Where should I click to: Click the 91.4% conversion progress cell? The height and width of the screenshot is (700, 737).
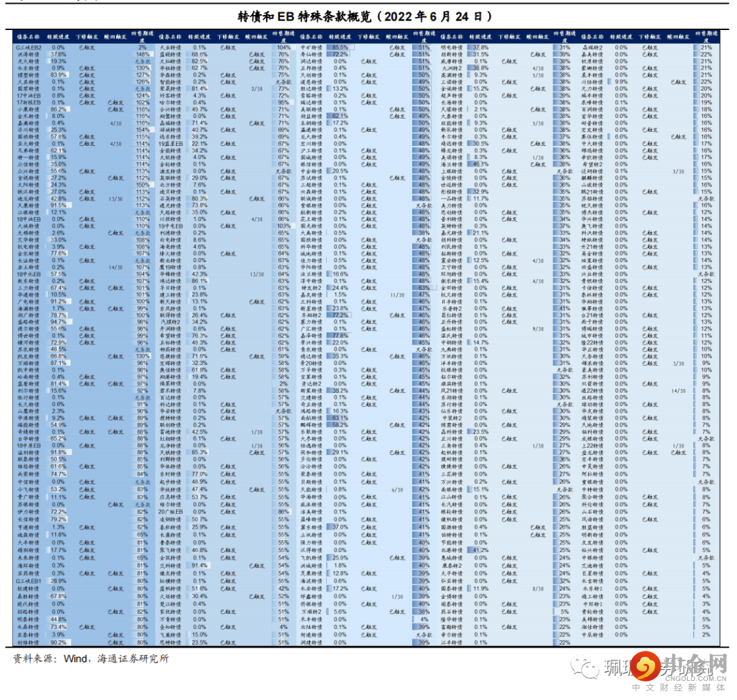[200, 566]
